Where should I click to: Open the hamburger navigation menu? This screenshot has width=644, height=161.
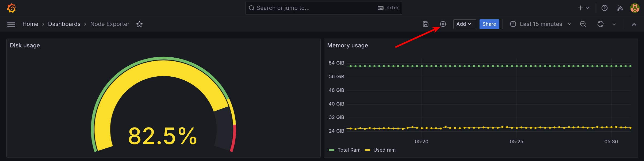(x=11, y=24)
